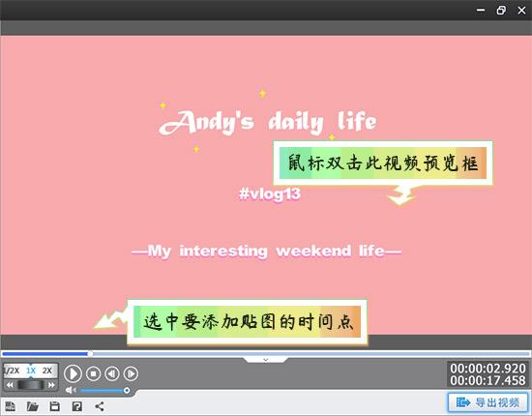
Task: Click the 导出视频 export button
Action: pyautogui.click(x=488, y=402)
